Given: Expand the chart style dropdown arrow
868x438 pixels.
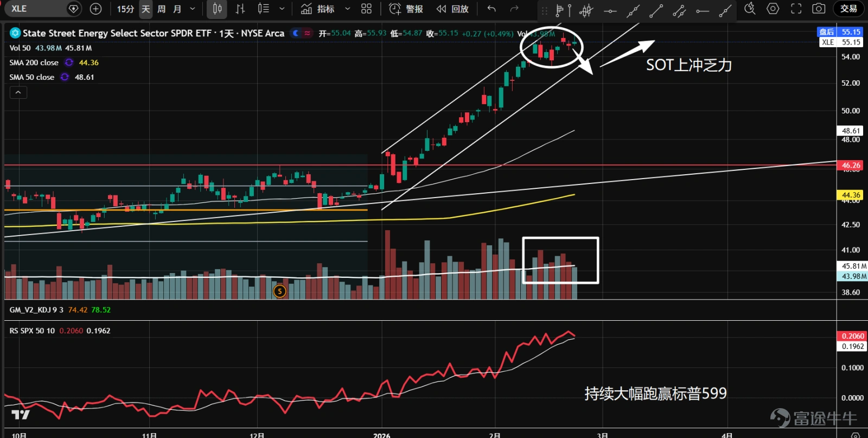Looking at the screenshot, I should click(x=282, y=9).
